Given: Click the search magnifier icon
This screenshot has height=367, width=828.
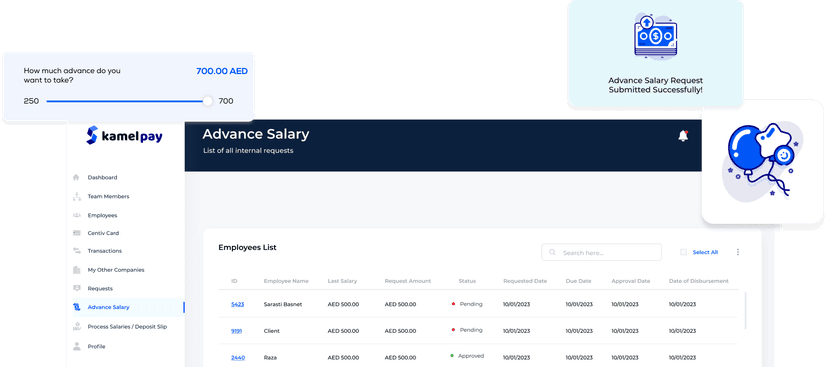Looking at the screenshot, I should [552, 252].
